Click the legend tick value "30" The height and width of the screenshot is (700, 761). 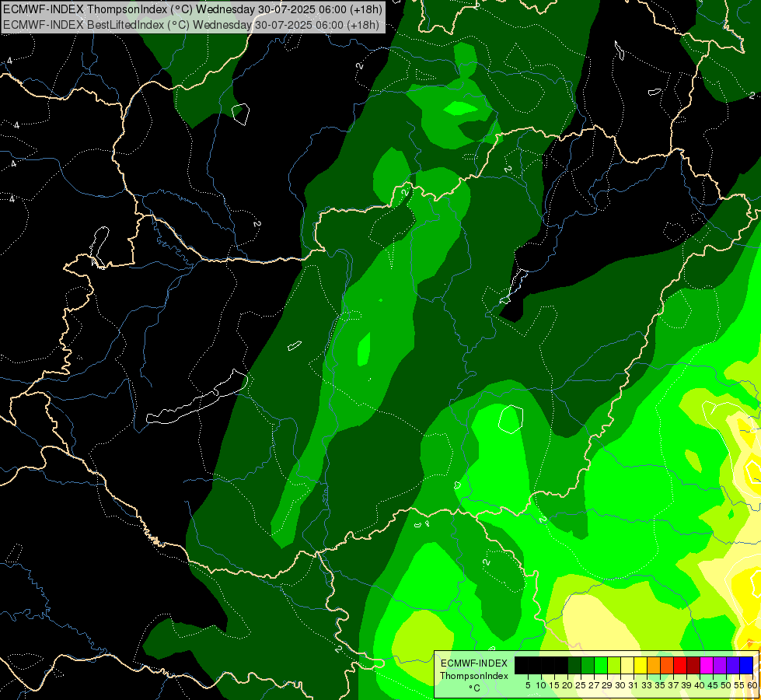[x=621, y=685]
